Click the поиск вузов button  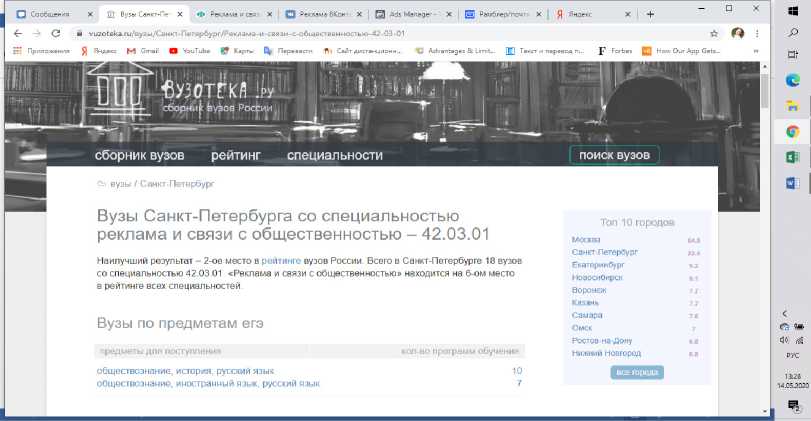coord(614,155)
